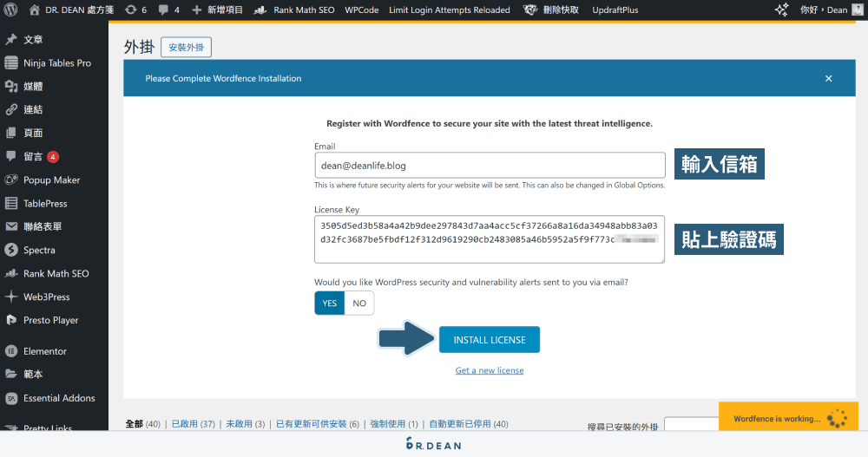Click the Popup Maker icon
868x457 pixels.
point(11,180)
